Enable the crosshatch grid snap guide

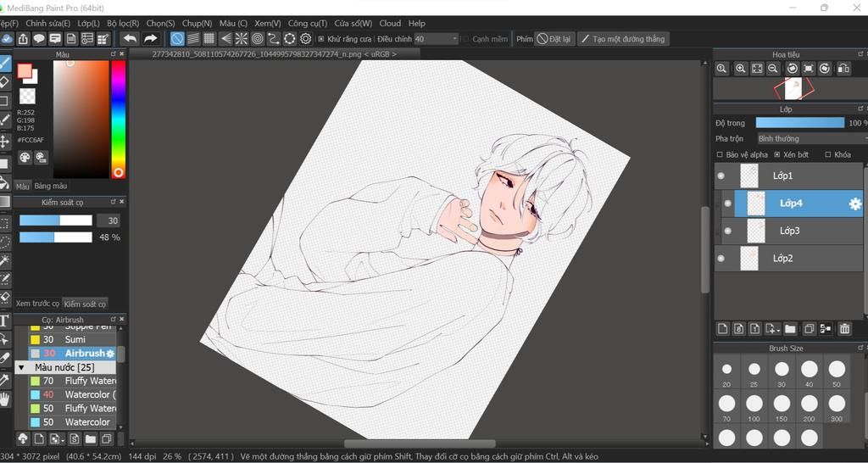click(x=209, y=39)
